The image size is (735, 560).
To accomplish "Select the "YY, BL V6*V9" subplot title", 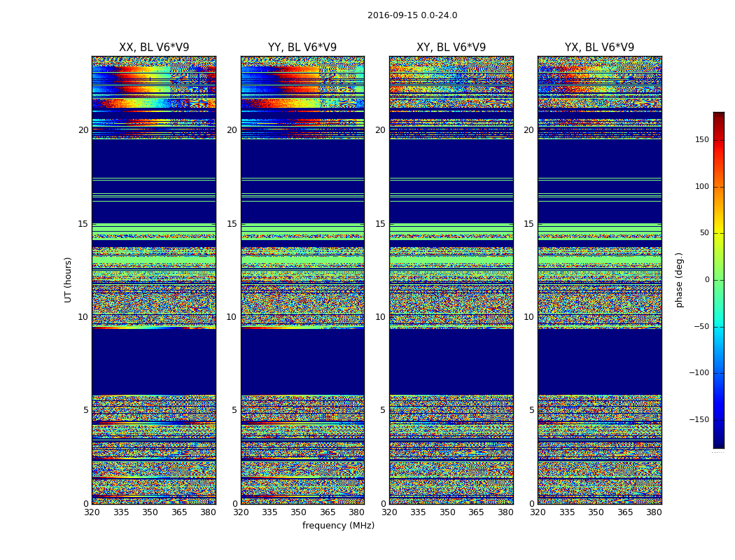I will click(302, 48).
